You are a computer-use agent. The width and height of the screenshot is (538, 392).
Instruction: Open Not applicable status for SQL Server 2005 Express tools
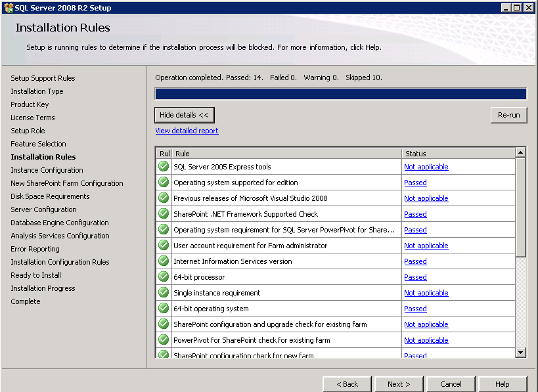tap(426, 167)
